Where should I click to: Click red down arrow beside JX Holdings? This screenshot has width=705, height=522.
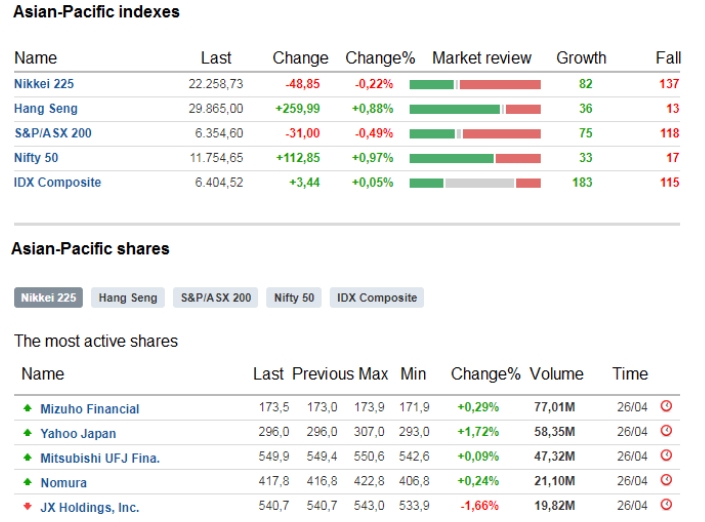[27, 507]
